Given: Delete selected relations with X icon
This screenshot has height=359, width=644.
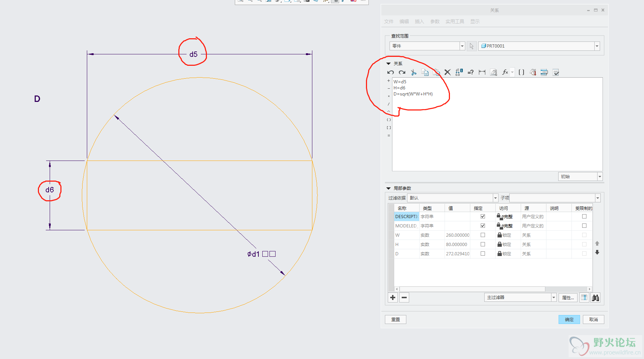Looking at the screenshot, I should pyautogui.click(x=447, y=72).
